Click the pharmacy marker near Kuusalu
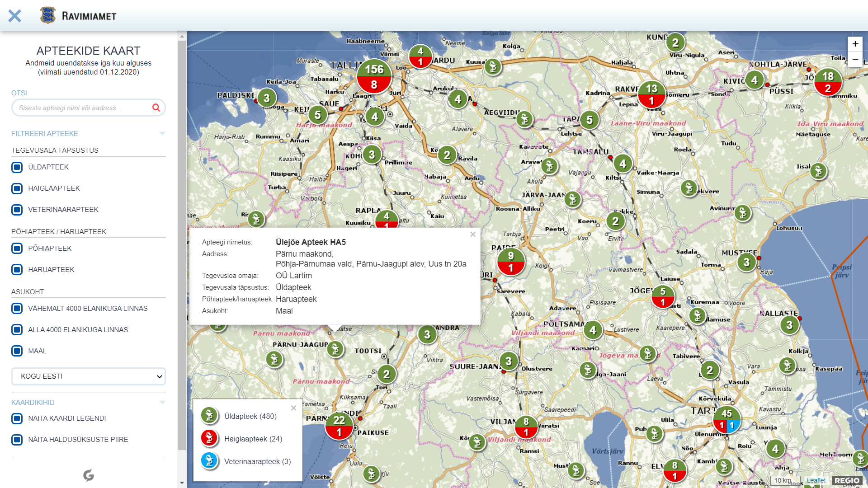Viewport: 868px width, 488px height. pos(493,67)
